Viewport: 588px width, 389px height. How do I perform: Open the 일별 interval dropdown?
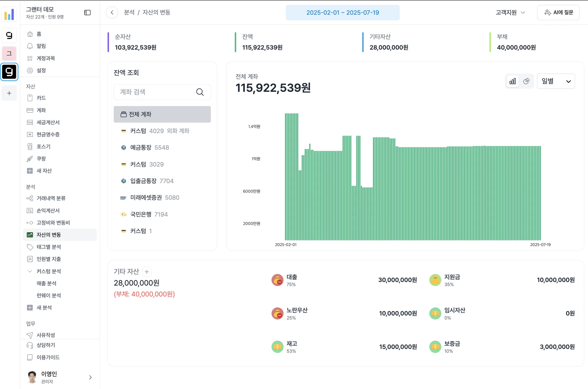(556, 81)
